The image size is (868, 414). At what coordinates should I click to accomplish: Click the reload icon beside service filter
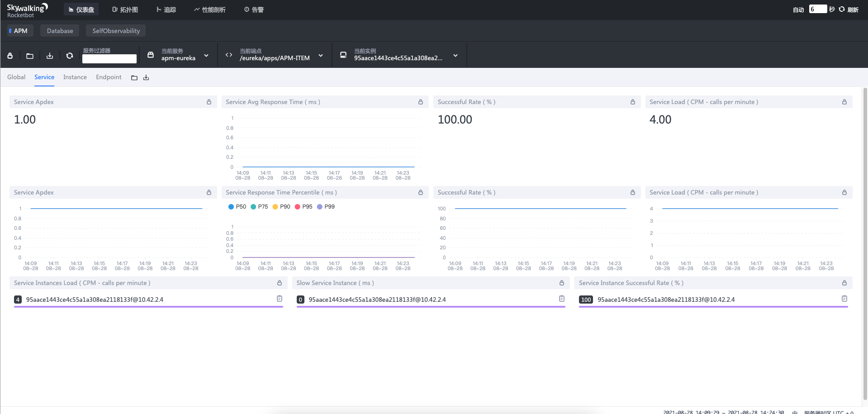tap(70, 56)
